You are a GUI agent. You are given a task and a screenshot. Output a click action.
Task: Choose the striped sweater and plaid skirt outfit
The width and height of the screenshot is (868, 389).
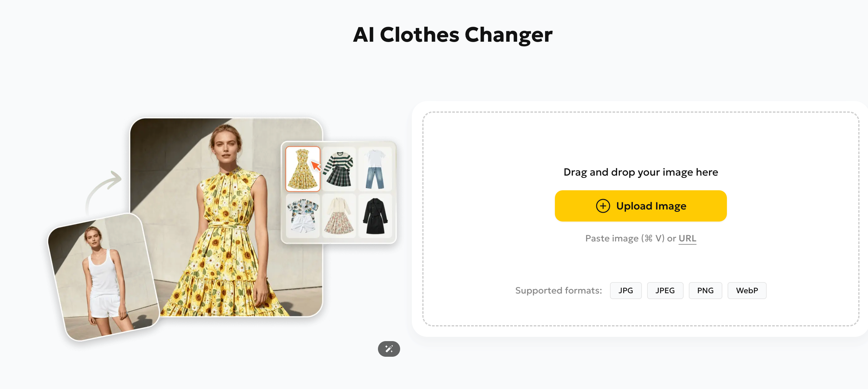coord(339,169)
